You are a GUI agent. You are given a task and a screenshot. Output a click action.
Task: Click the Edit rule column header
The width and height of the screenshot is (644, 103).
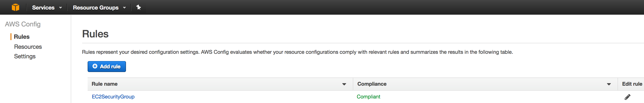click(x=632, y=84)
